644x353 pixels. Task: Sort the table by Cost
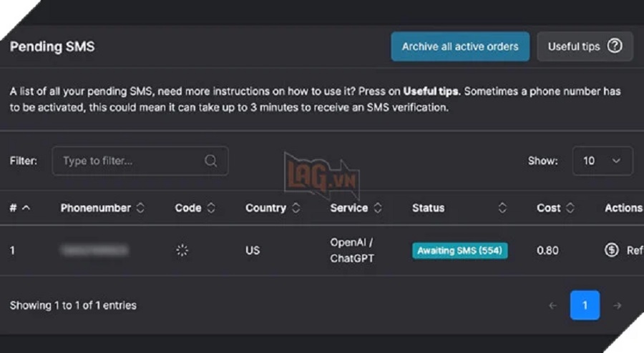pos(570,208)
